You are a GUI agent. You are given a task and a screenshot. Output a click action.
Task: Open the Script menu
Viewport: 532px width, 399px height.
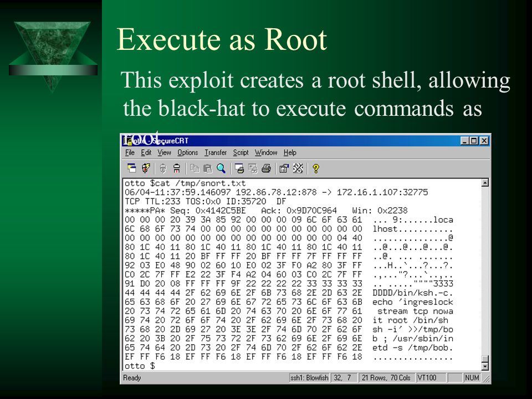[241, 153]
